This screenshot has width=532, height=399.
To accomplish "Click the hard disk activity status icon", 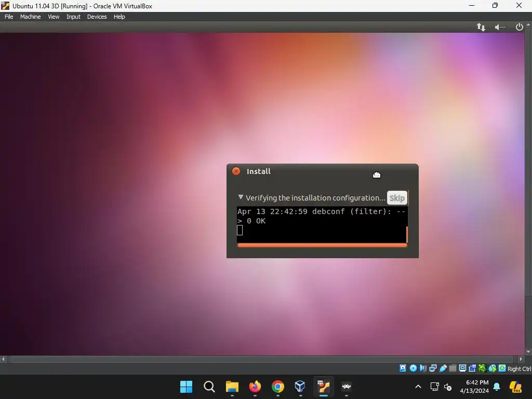I will click(x=403, y=368).
